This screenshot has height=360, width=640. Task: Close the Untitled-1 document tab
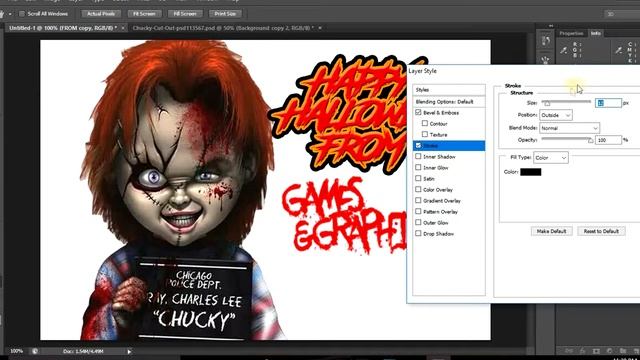click(x=122, y=28)
